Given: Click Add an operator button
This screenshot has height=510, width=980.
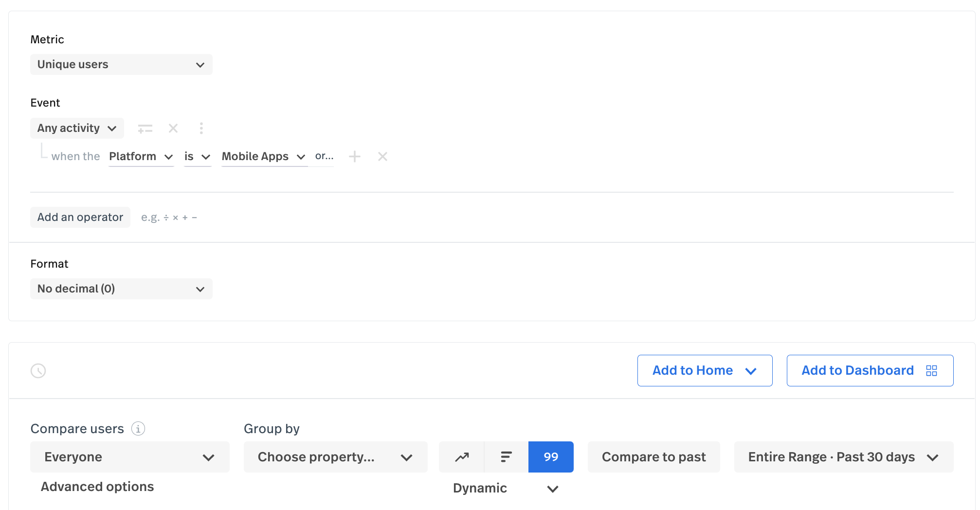Looking at the screenshot, I should pyautogui.click(x=80, y=218).
